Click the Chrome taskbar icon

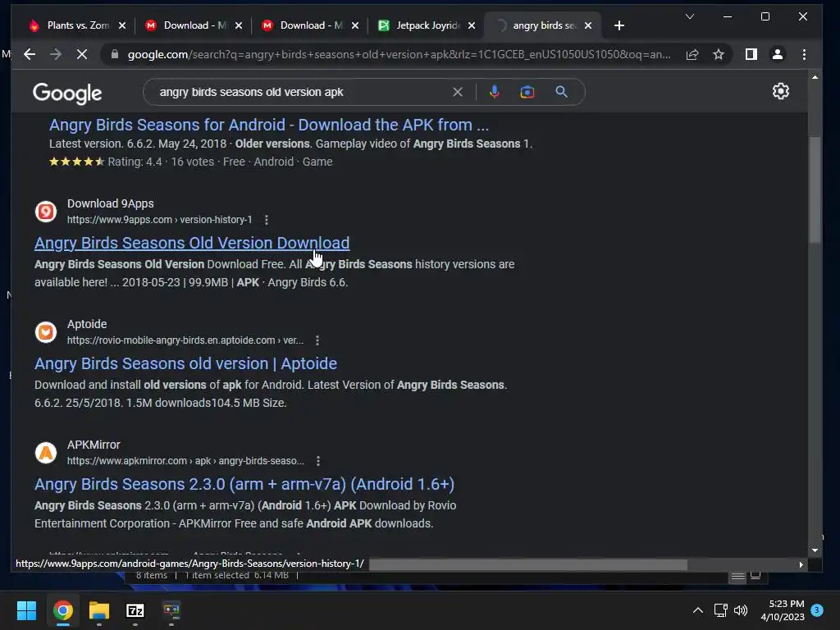point(62,610)
